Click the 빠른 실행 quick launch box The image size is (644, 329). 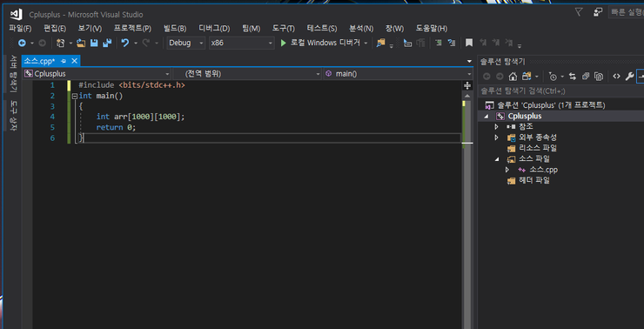point(626,12)
